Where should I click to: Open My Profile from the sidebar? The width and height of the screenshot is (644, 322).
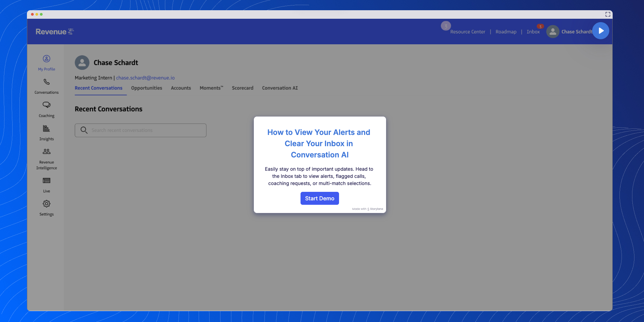coord(46,63)
